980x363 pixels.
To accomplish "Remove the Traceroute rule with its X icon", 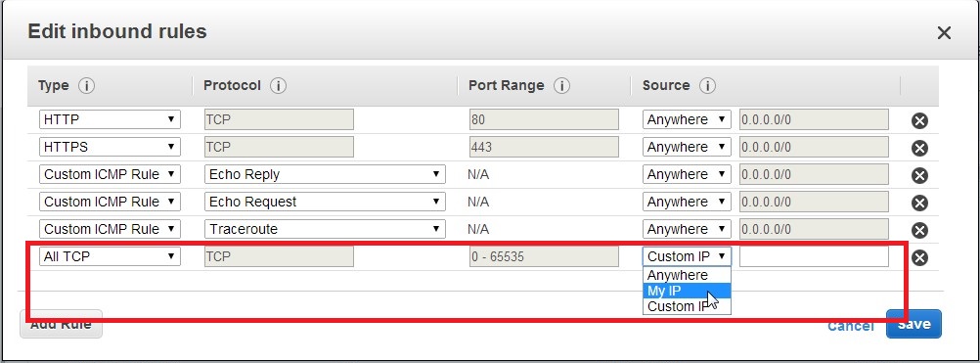I will [919, 230].
